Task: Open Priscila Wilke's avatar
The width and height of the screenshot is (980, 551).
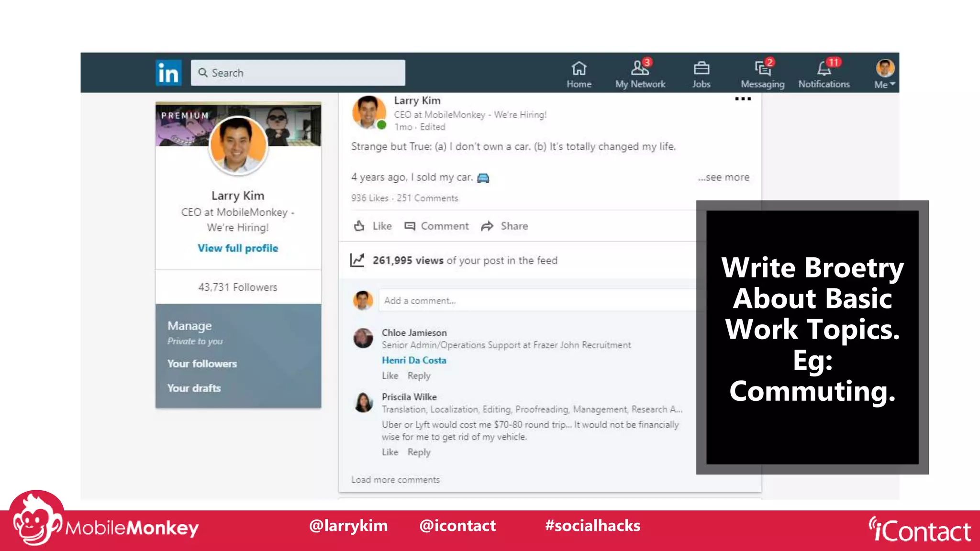Action: (363, 402)
